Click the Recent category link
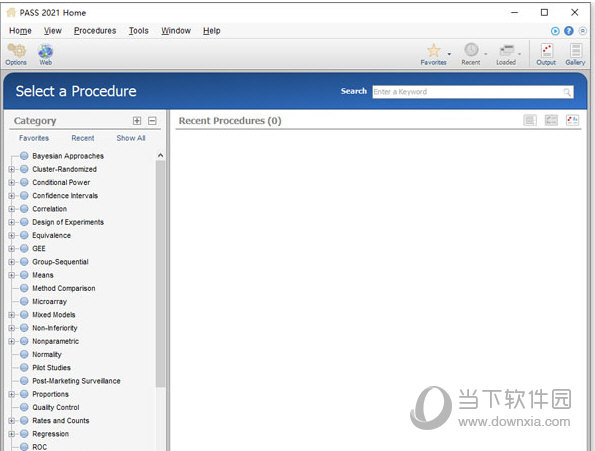This screenshot has width=595, height=451. [x=83, y=138]
